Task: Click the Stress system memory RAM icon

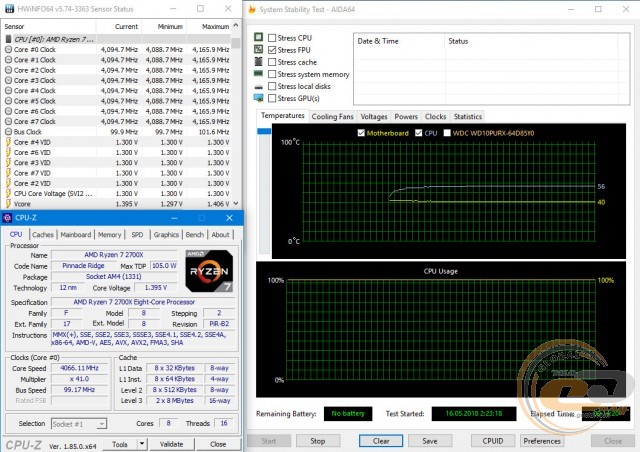Action: point(258,73)
